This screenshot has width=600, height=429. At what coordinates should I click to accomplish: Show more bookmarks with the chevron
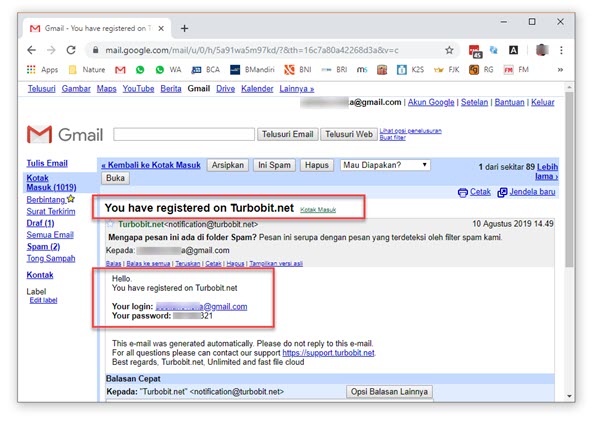point(560,70)
